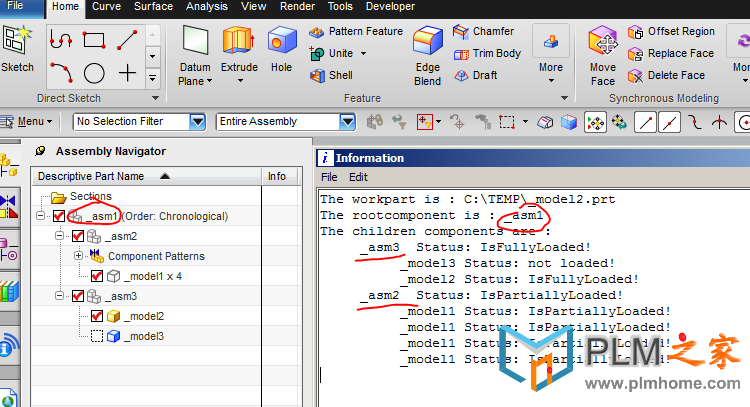Open the sketch curve gallery scroll-down arrow
Viewport: 750px width, 407px height.
tap(152, 57)
